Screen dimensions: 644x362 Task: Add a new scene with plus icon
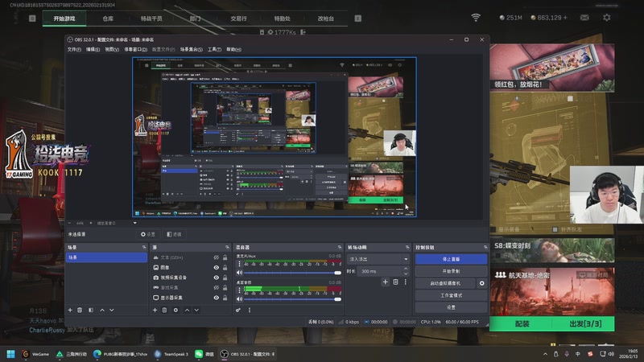pos(70,310)
